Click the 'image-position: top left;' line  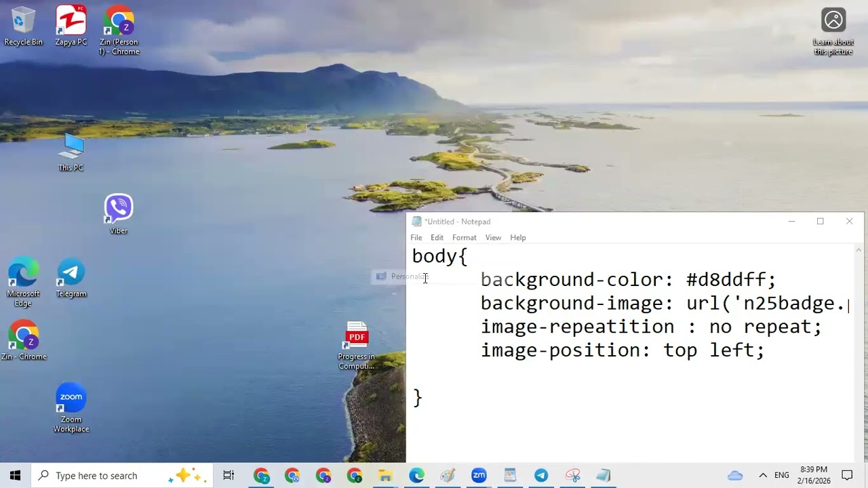pos(623,350)
